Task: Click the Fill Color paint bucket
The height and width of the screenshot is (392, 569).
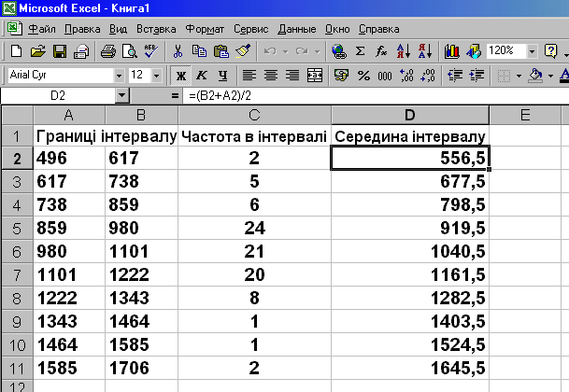Action: click(535, 75)
